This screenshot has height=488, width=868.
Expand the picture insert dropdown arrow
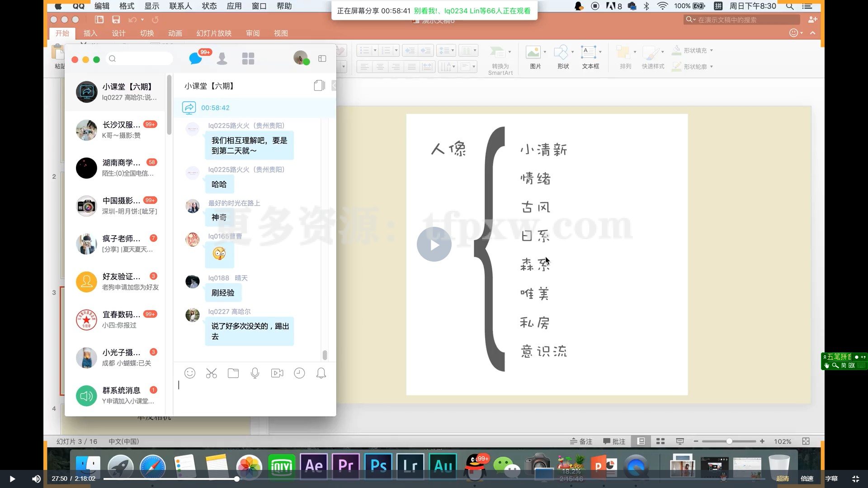[545, 52]
